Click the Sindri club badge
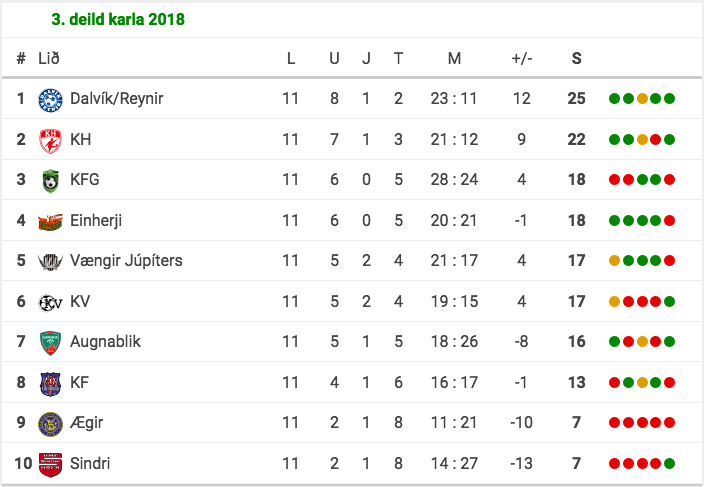Image resolution: width=704 pixels, height=487 pixels. (50, 464)
